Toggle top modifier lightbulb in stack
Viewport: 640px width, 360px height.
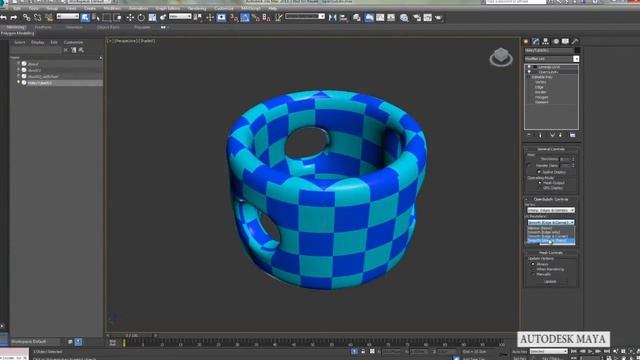[529, 67]
